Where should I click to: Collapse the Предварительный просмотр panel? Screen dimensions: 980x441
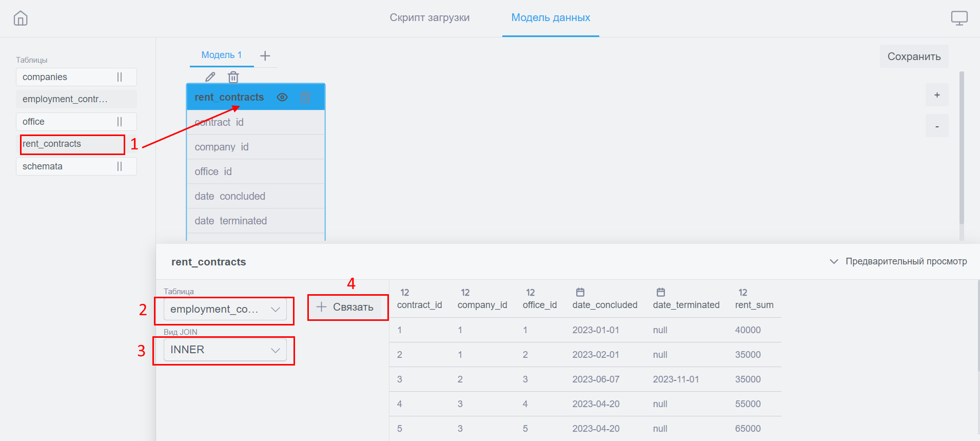point(834,261)
